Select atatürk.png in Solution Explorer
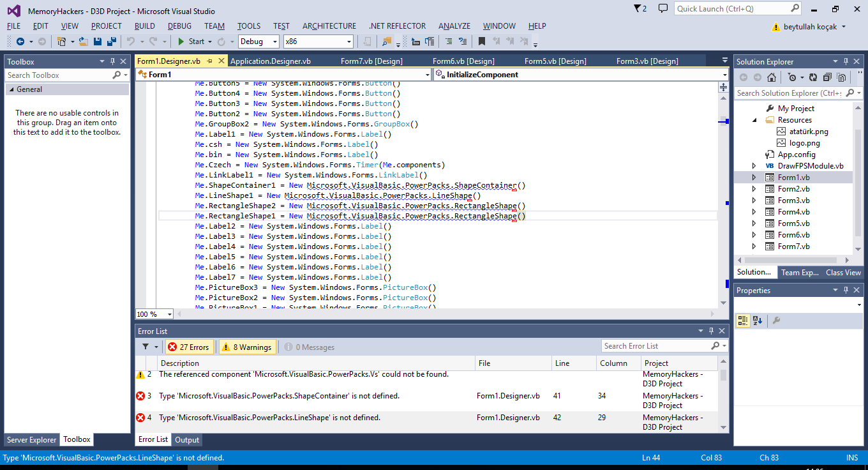868x470 pixels. click(x=809, y=132)
